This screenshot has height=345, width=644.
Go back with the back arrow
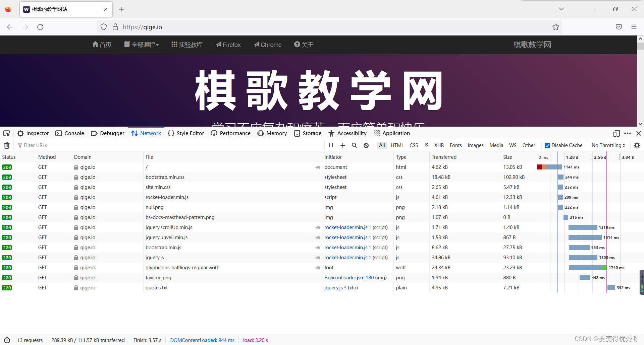coord(10,27)
